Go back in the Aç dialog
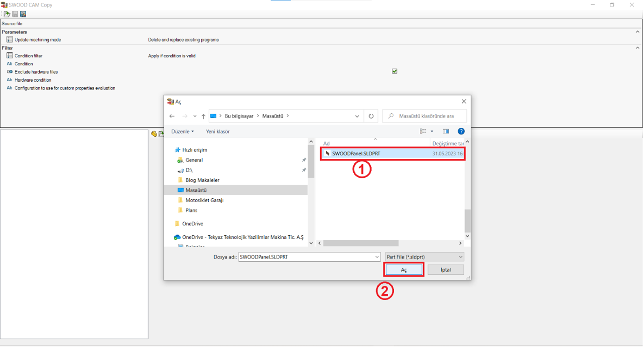Image resolution: width=644 pixels, height=349 pixels. (172, 116)
